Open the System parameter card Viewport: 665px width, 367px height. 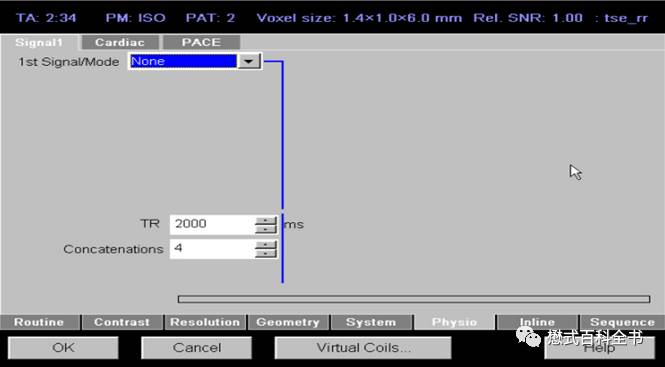[371, 322]
